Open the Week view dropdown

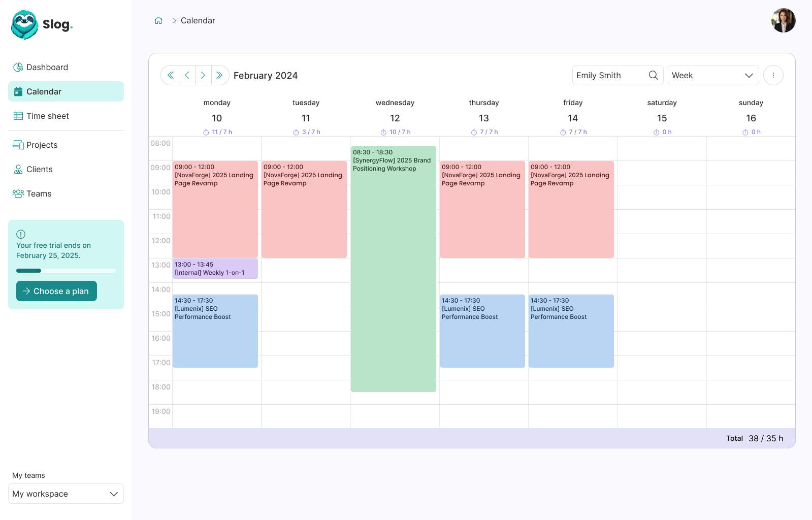point(713,75)
